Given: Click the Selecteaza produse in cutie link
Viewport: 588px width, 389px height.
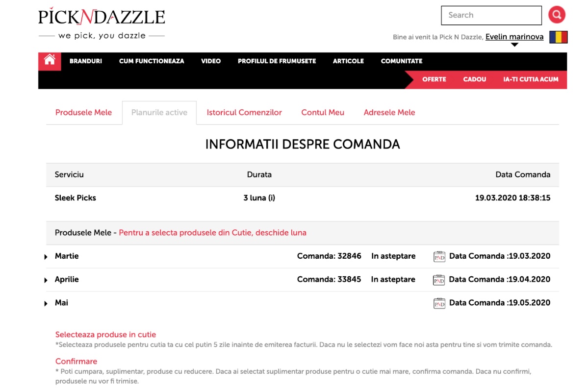Looking at the screenshot, I should click(105, 335).
